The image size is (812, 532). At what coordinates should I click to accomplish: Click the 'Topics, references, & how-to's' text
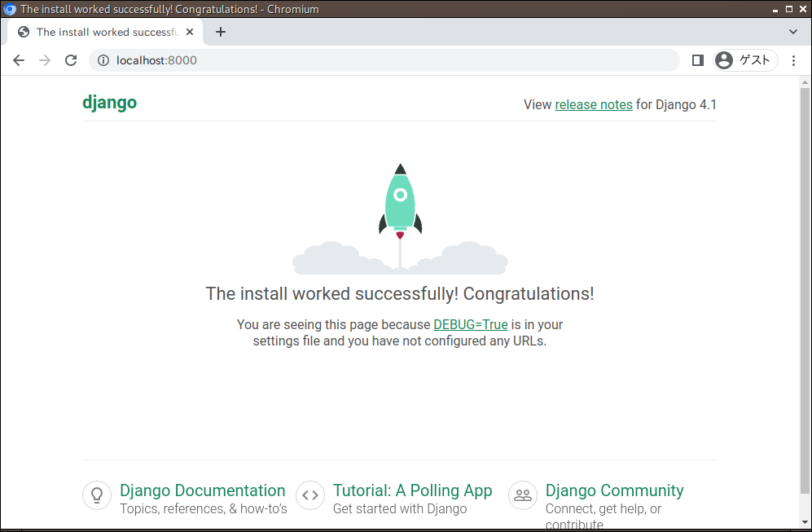[204, 508]
